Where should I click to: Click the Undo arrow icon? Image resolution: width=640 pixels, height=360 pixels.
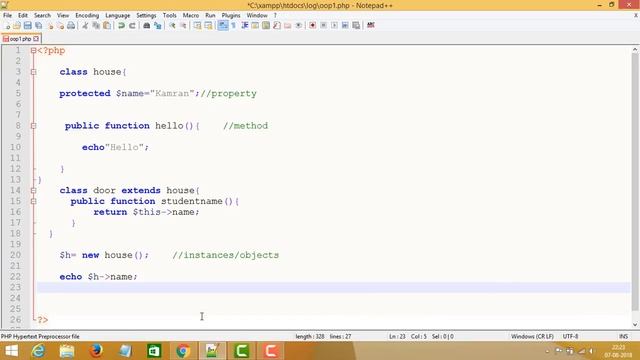pos(121,26)
